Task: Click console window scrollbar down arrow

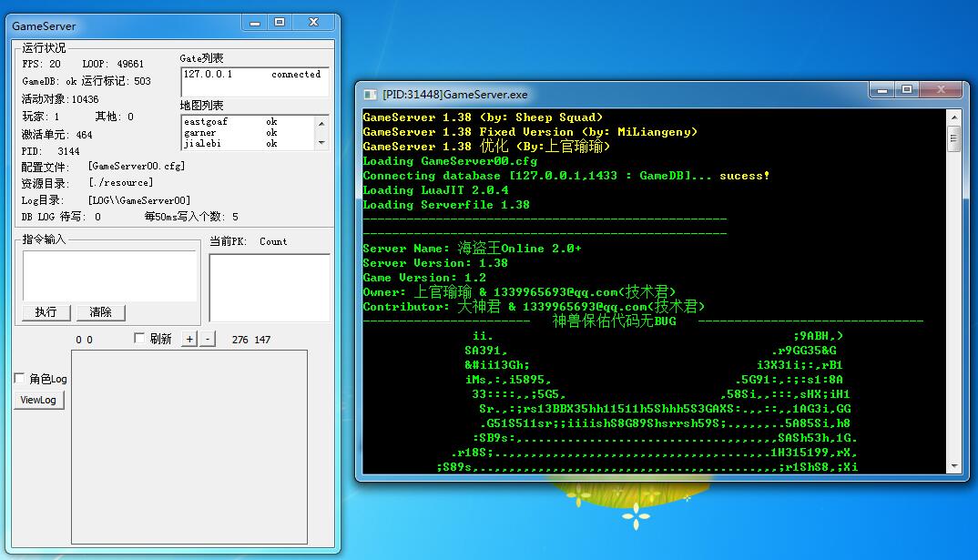Action: pos(953,466)
